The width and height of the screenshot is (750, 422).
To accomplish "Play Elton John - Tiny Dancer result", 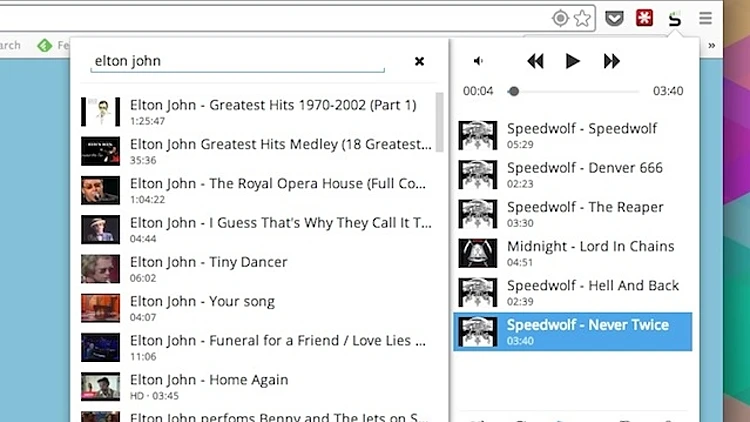I will click(x=208, y=262).
